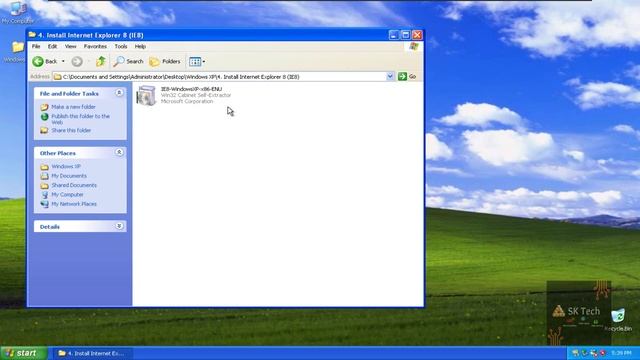
Task: Click the My Network Places icon
Action: (x=44, y=204)
